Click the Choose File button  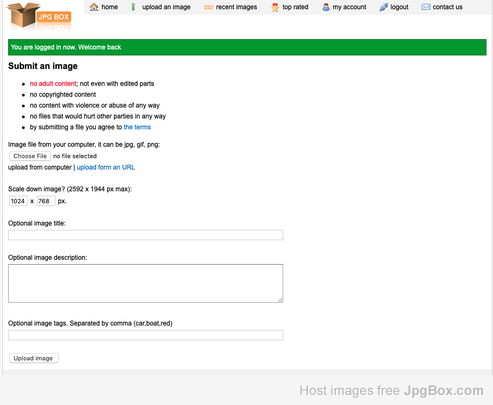pos(30,156)
